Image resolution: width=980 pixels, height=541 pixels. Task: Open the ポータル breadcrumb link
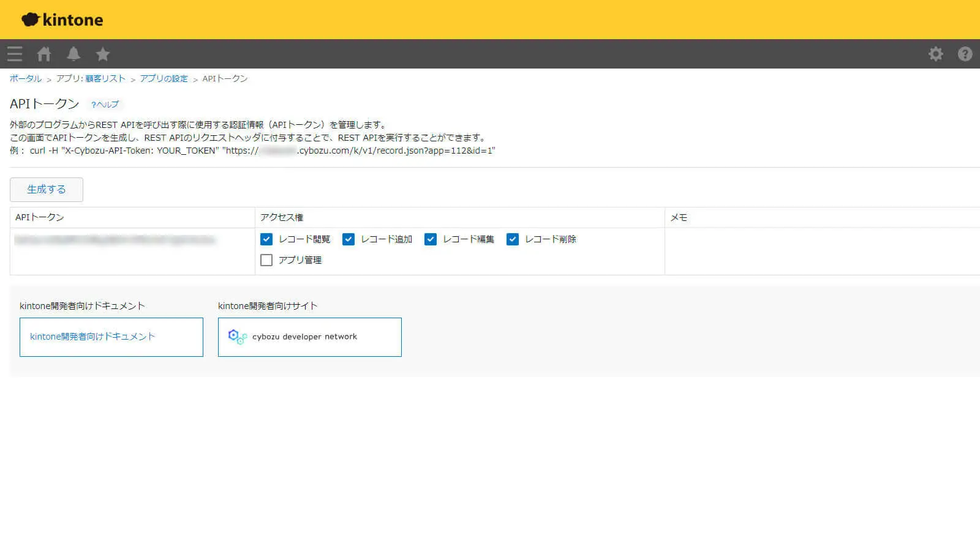[26, 79]
